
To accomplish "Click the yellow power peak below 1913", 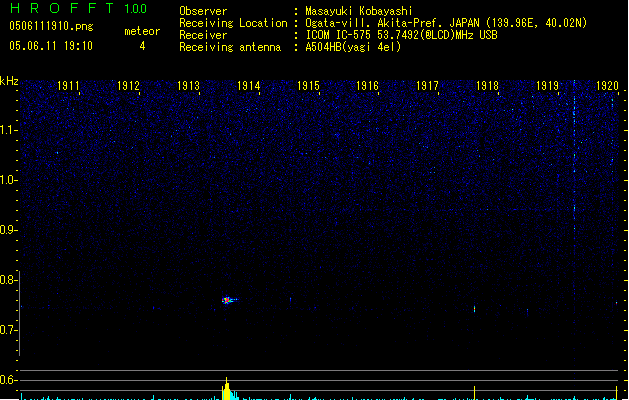I will (x=227, y=388).
